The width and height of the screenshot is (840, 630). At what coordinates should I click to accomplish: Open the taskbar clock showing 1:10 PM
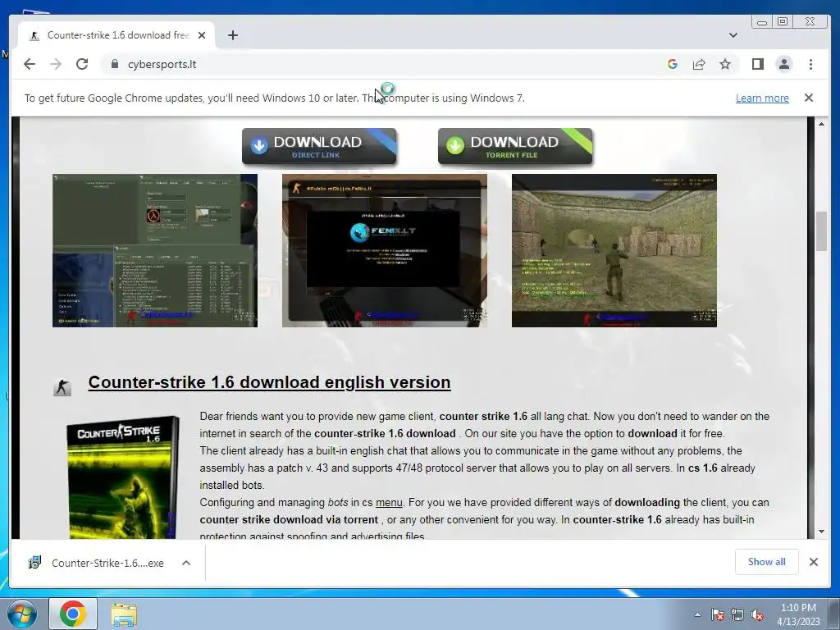click(x=798, y=614)
